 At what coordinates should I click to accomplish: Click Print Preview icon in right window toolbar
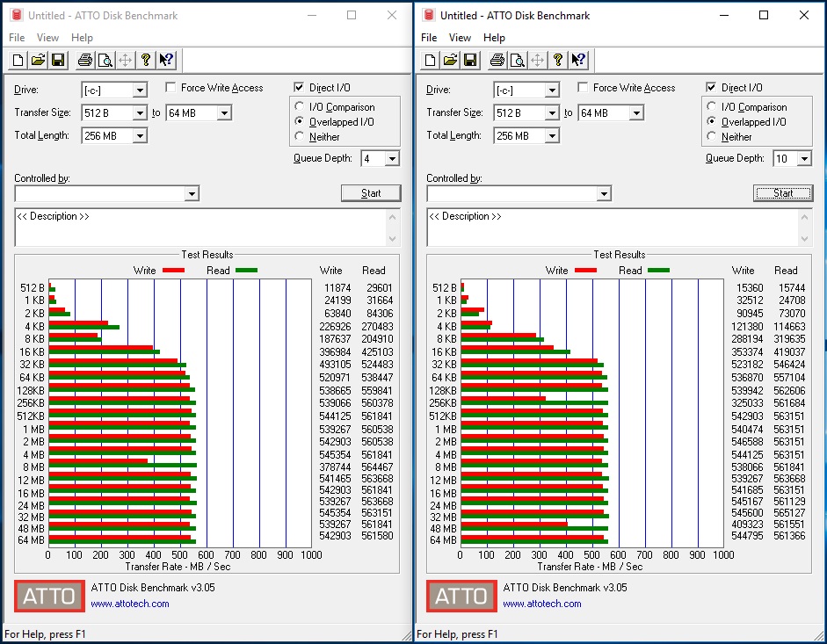click(x=517, y=60)
